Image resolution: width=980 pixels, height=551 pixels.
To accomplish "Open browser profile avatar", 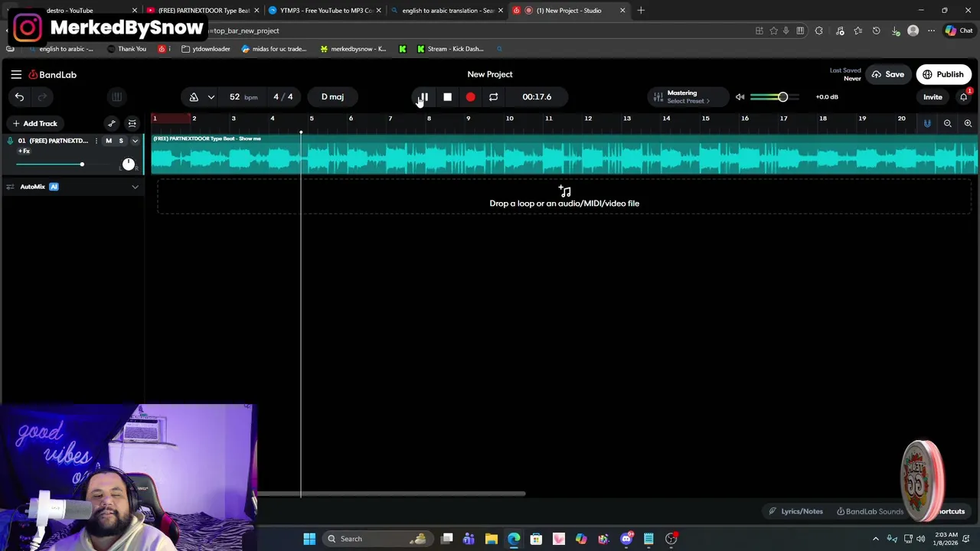I will (913, 31).
